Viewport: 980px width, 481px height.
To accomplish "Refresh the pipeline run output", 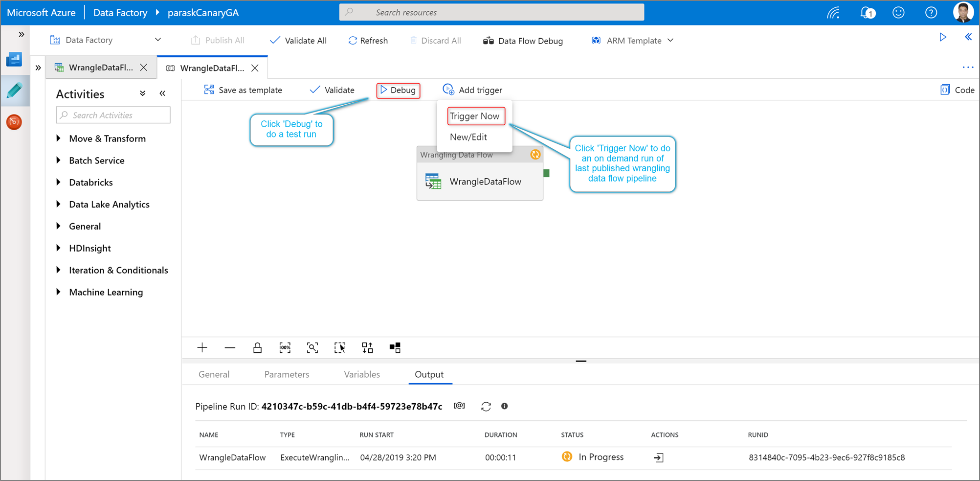I will point(486,407).
